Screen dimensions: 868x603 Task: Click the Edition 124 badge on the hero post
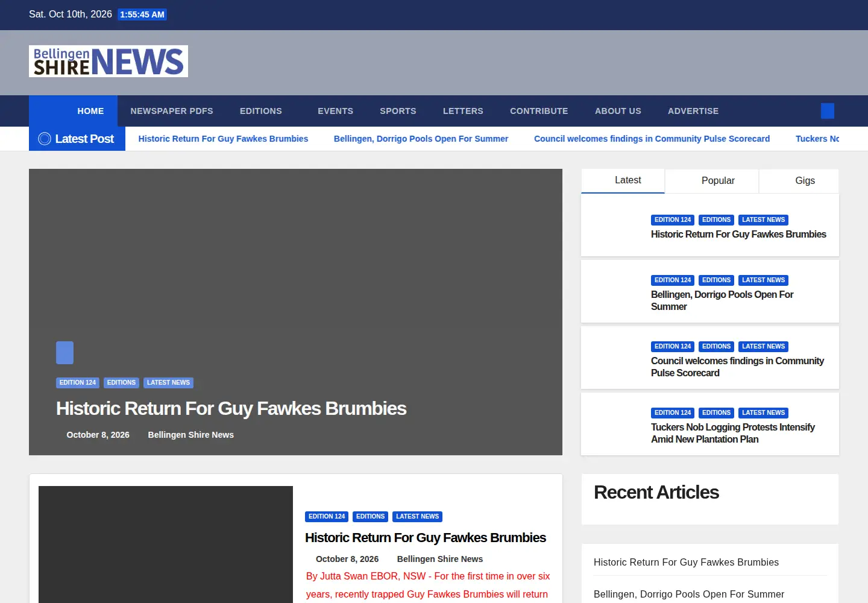(x=78, y=382)
